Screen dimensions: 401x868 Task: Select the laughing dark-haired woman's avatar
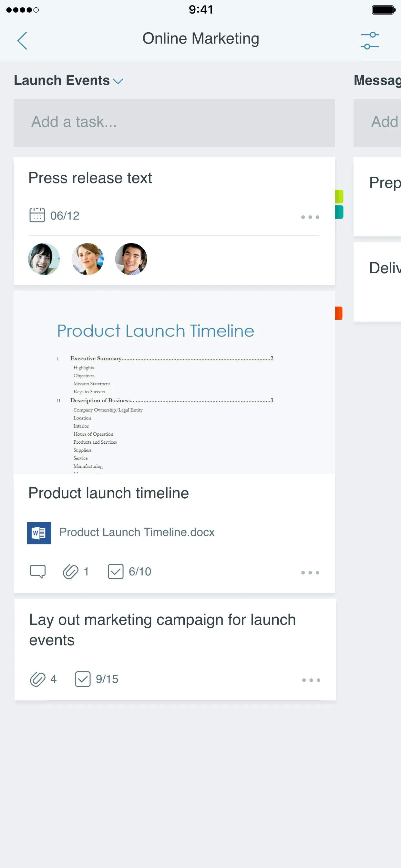pyautogui.click(x=44, y=259)
